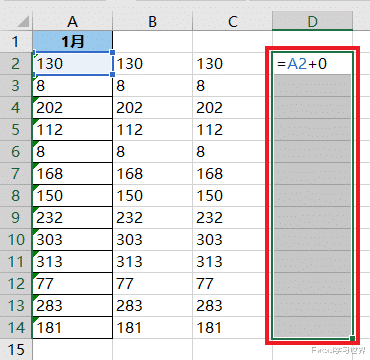This screenshot has height=360, width=370.
Task: Click cell C4 containing 202
Action: click(232, 107)
